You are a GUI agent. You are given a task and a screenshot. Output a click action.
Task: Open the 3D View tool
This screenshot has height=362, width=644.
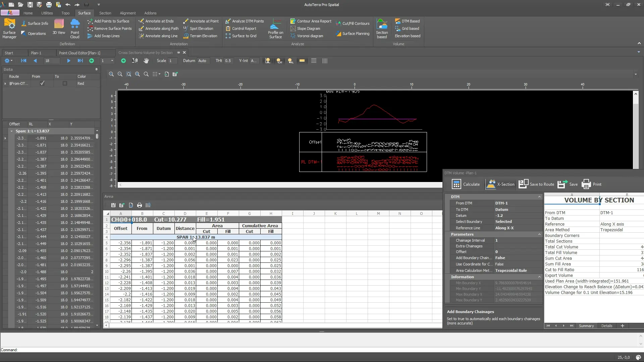[x=59, y=27]
